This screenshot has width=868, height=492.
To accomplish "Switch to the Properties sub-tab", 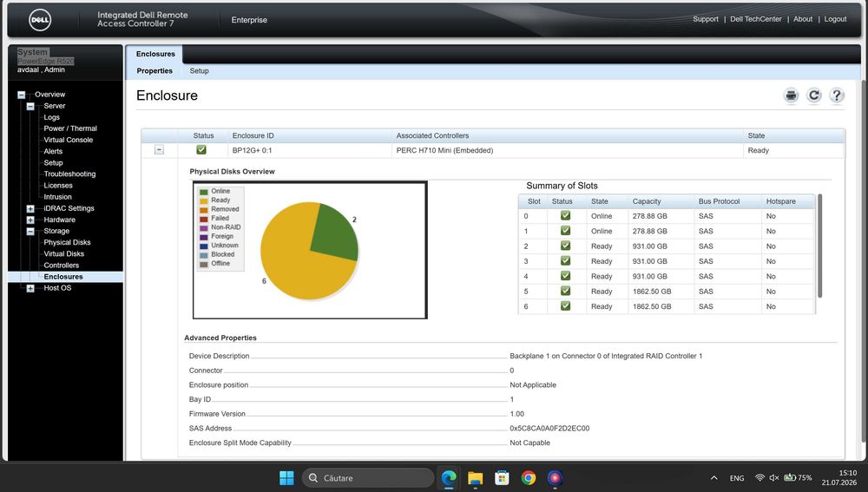I will click(155, 71).
